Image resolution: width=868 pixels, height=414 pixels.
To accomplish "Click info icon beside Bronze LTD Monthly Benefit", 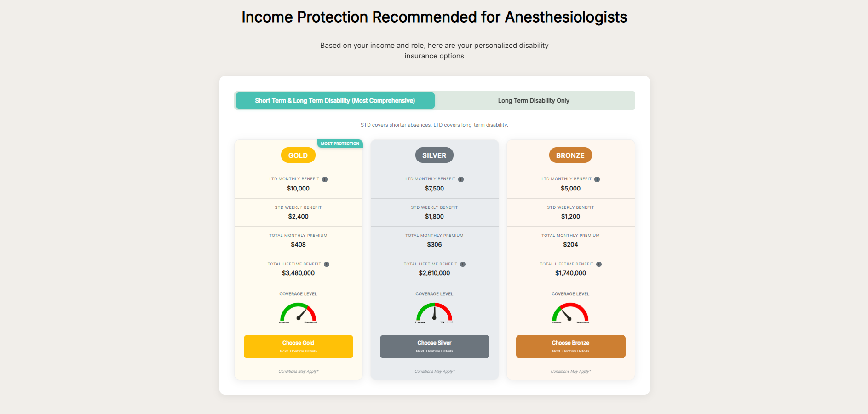I will click(x=597, y=179).
